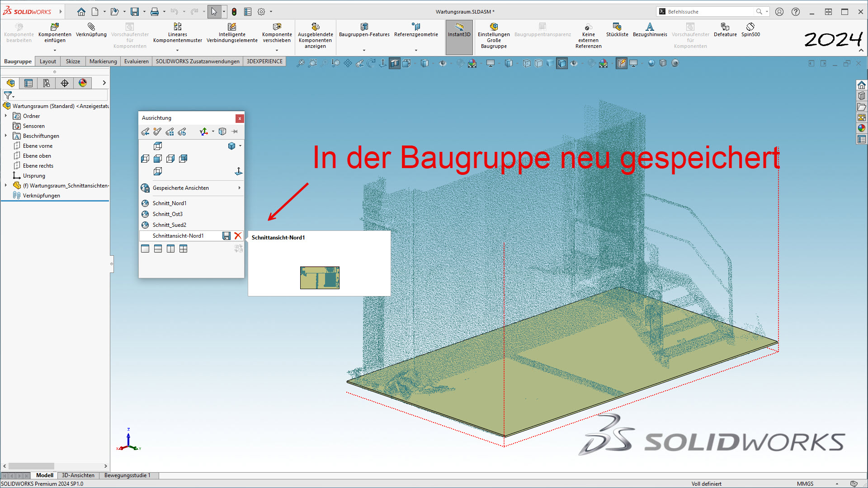The image size is (868, 488).
Task: Toggle Section View in heads-up toolbar
Action: point(395,63)
